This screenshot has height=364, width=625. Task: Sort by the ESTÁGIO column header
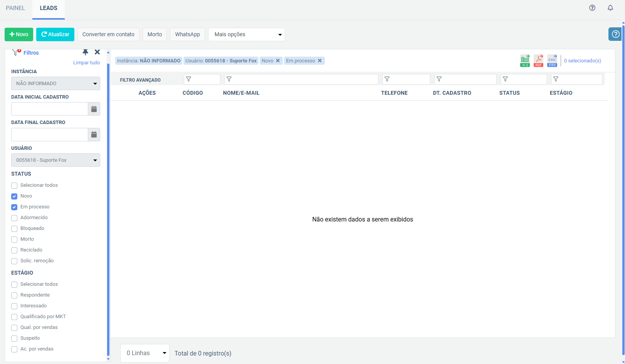[561, 93]
